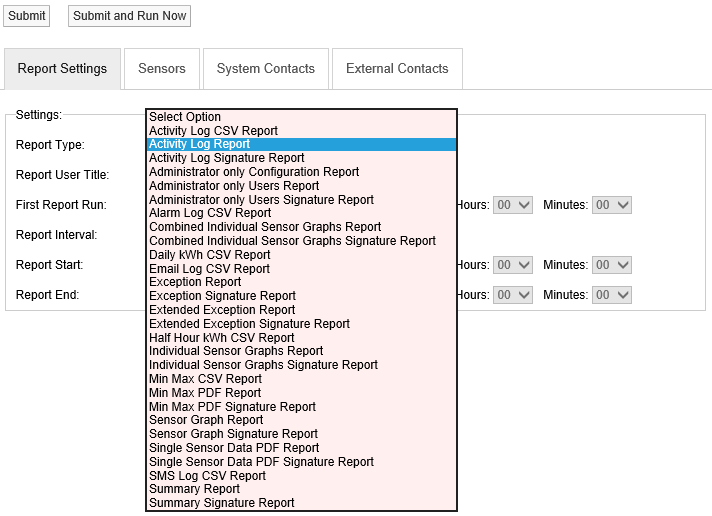Expand Report End hours dropdown

pos(513,295)
